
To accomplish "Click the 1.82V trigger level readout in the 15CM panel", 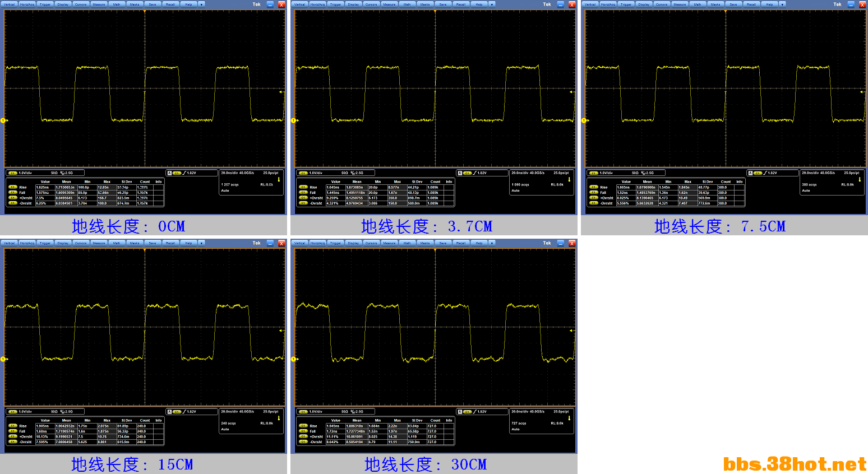I will 191,412.
